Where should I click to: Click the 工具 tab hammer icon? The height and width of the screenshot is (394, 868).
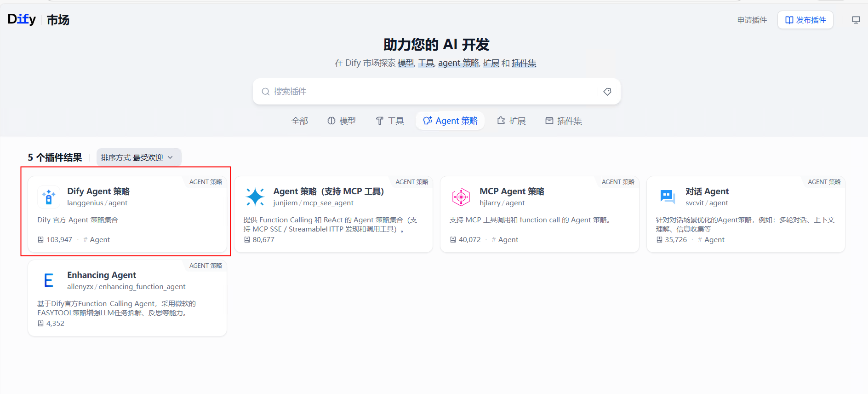pos(380,121)
